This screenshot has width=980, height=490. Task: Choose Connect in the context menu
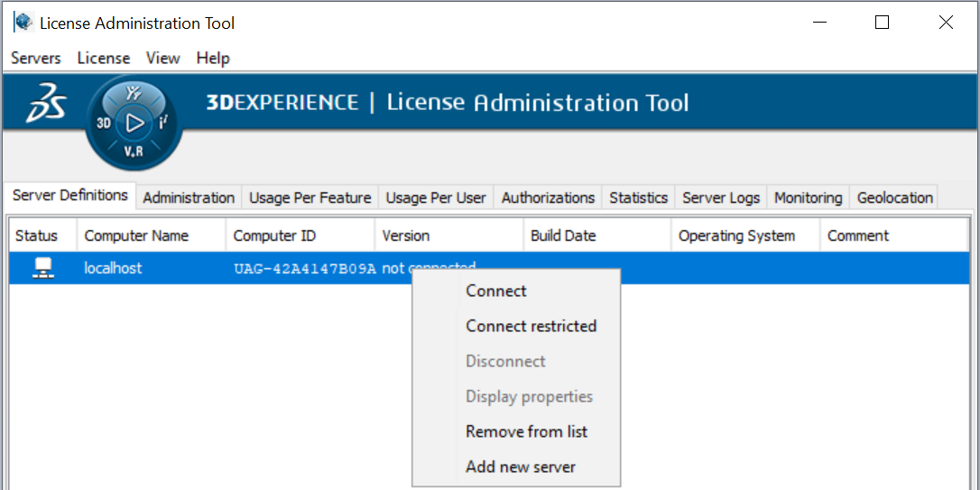pyautogui.click(x=516, y=291)
